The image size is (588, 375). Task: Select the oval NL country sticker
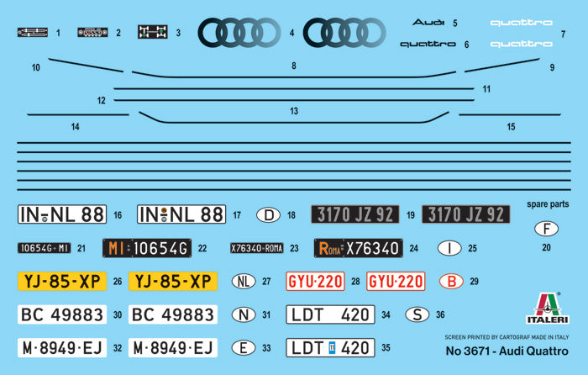point(244,281)
